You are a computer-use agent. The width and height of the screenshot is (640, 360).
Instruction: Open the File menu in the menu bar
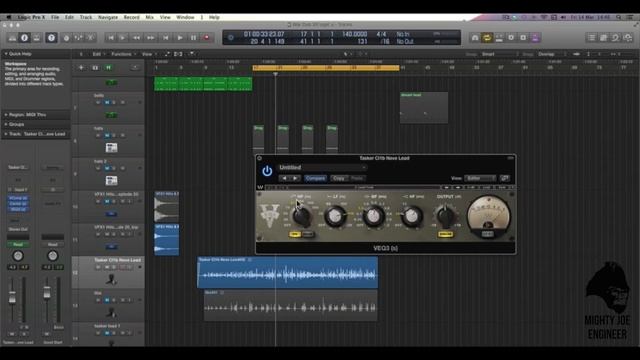(55, 17)
